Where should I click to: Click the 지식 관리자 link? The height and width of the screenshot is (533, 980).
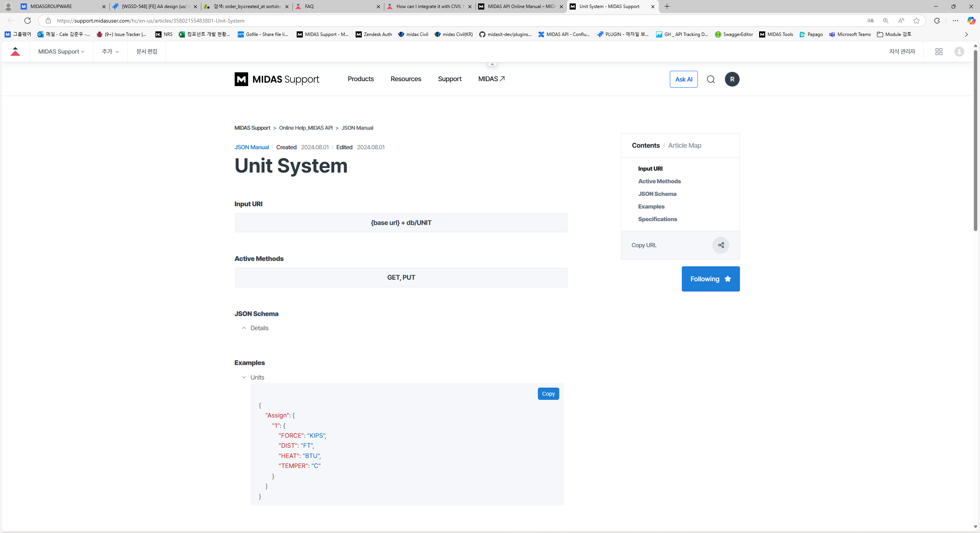[902, 52]
